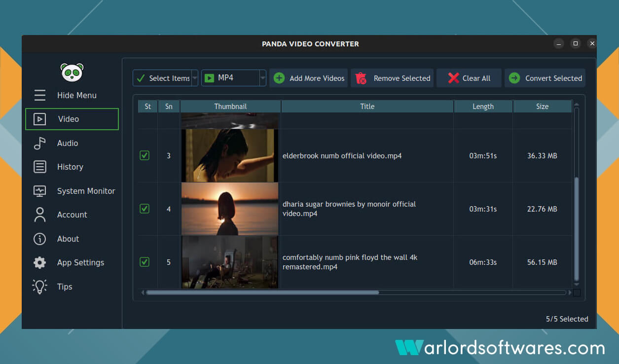Sort by the Size column header
Image resolution: width=619 pixels, height=364 pixels.
coord(542,106)
